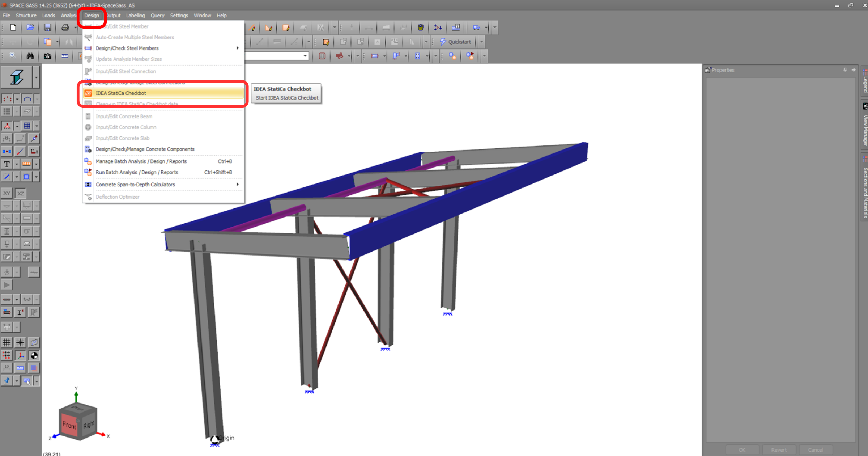The height and width of the screenshot is (456, 868).
Task: Open the dropdown next to Quickstart
Action: tap(481, 42)
